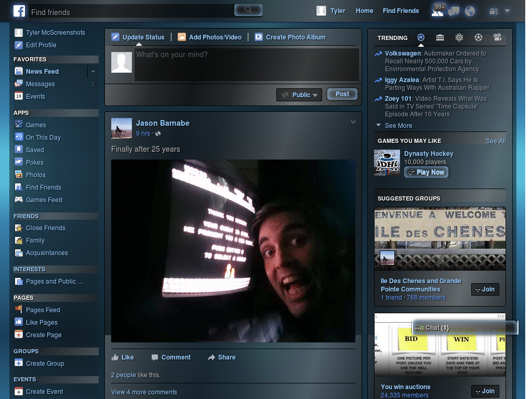Select the entertainment camera icon in Trending
This screenshot has height=399, width=532.
[x=497, y=37]
